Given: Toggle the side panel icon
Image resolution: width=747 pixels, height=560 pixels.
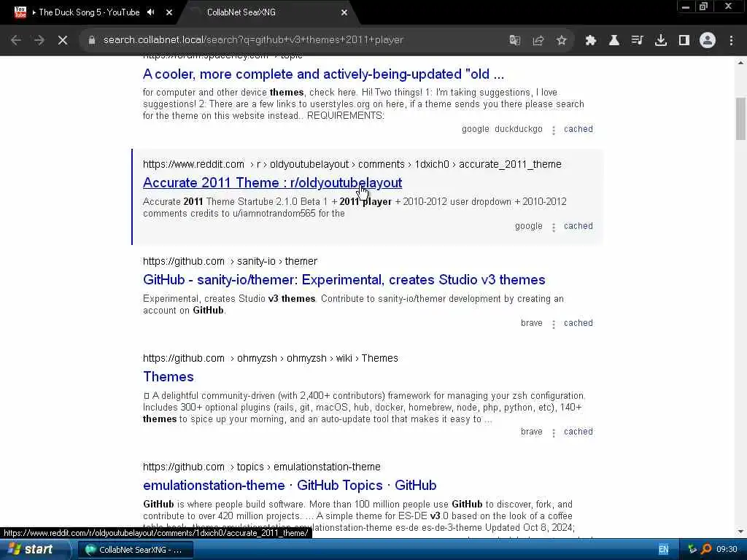Looking at the screenshot, I should 684,41.
